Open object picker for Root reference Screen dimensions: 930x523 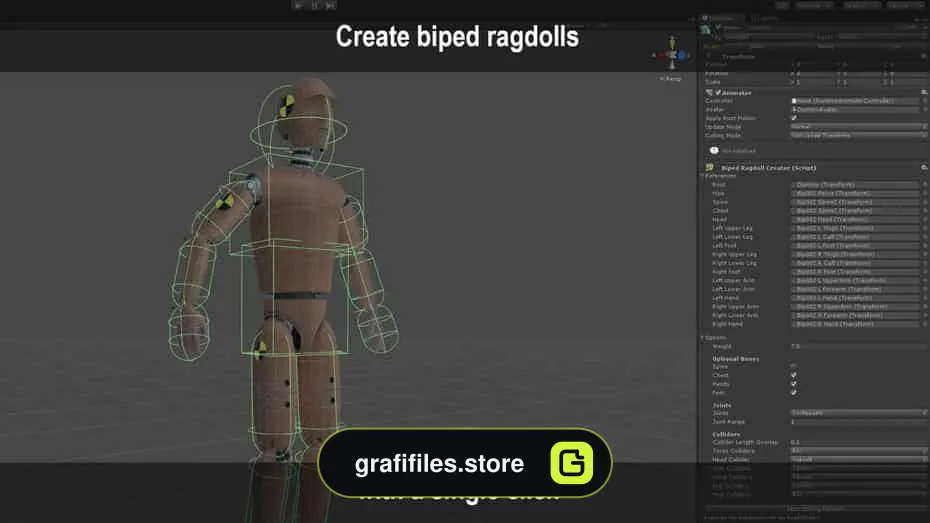(x=925, y=185)
